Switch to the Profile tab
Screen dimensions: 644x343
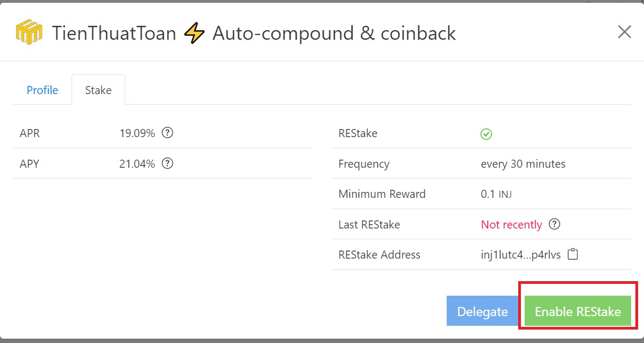tap(42, 90)
